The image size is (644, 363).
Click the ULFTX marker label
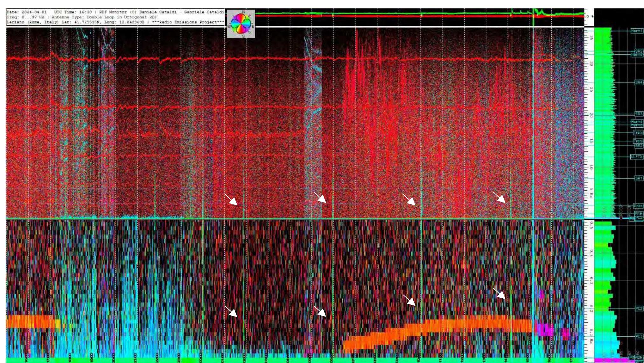[637, 157]
